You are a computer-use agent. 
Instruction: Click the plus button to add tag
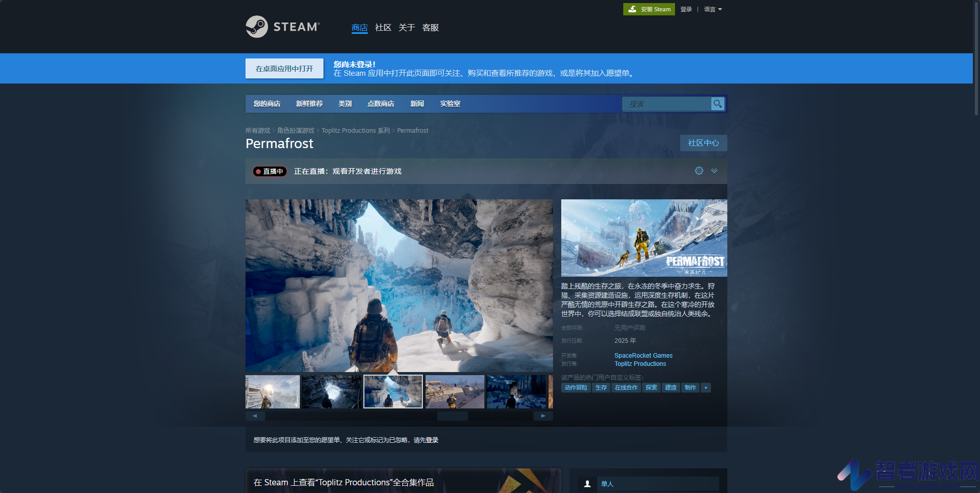[x=706, y=387]
